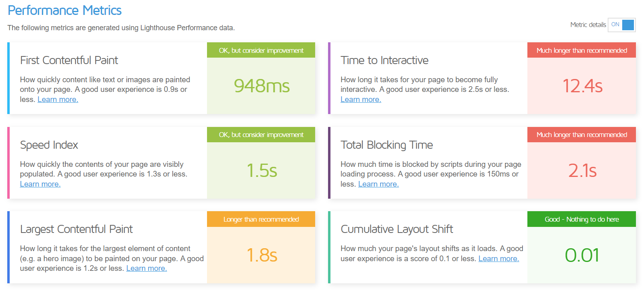The width and height of the screenshot is (644, 295).
Task: Click the OK, but consider improvement badge for FCP
Action: [261, 50]
